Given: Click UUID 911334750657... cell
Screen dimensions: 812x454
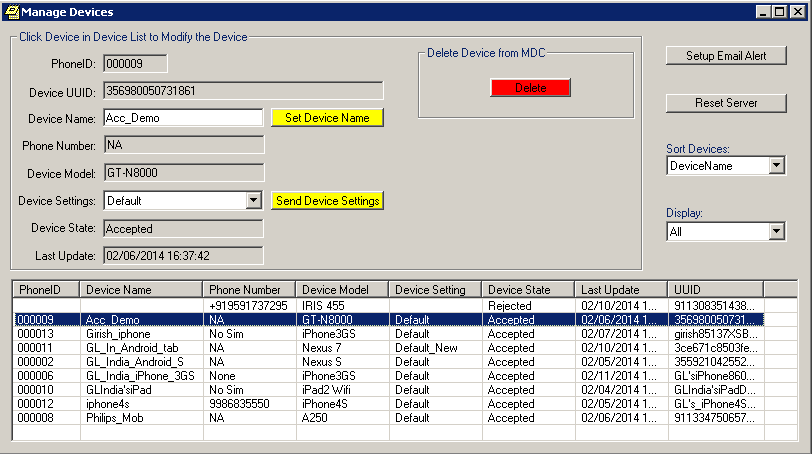Looking at the screenshot, I should click(x=714, y=418).
